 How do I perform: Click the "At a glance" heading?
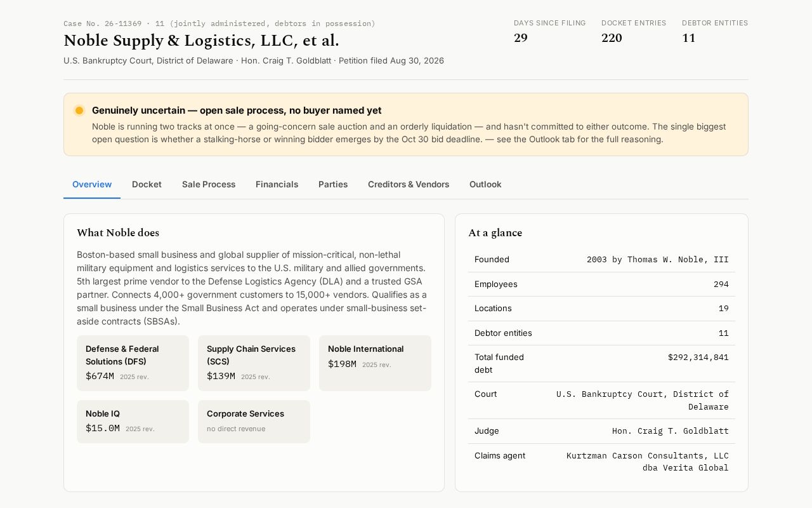[x=495, y=233]
